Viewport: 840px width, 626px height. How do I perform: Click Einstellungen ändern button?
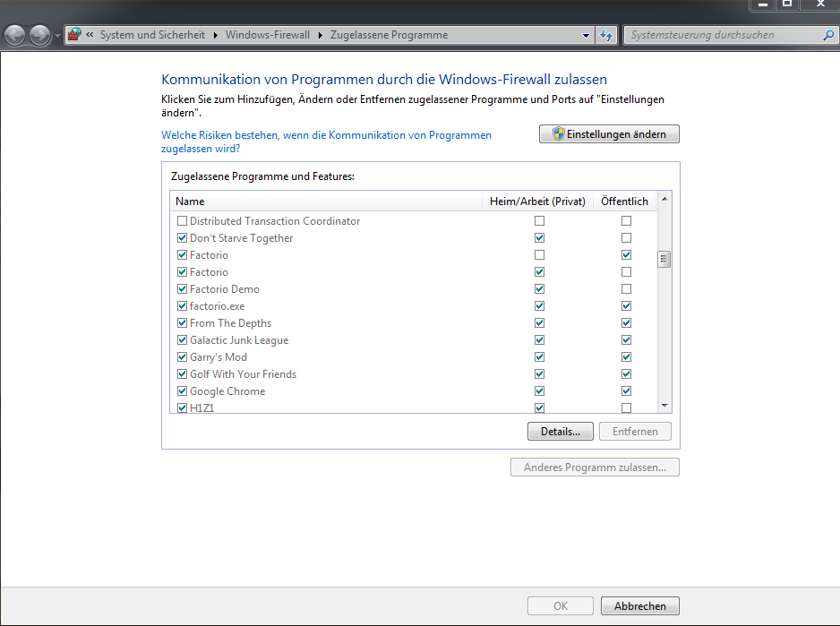tap(609, 134)
